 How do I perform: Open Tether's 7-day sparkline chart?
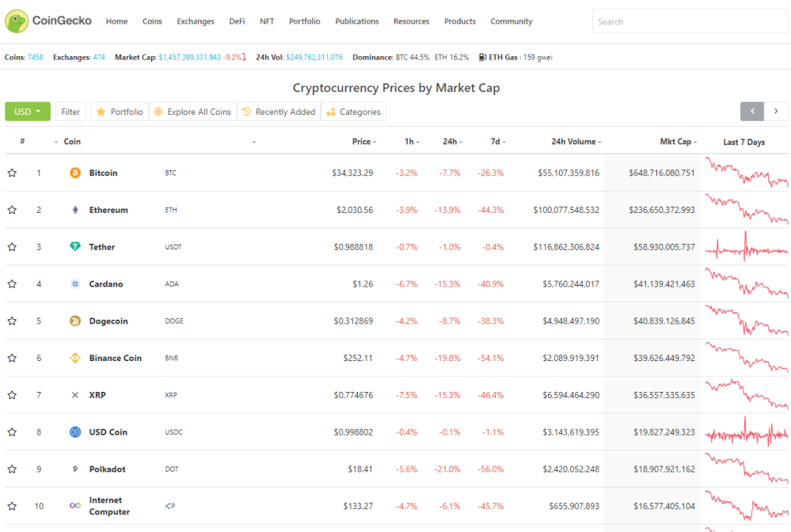coord(747,246)
